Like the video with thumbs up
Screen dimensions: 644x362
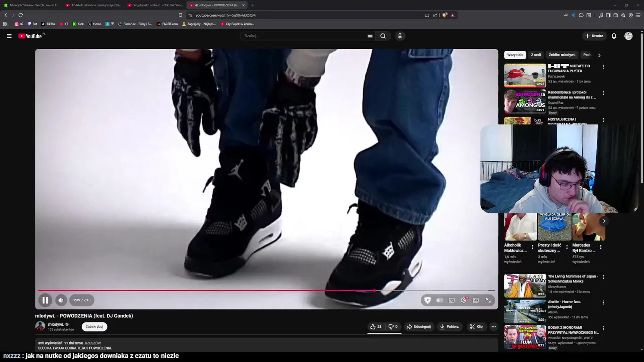(x=376, y=326)
